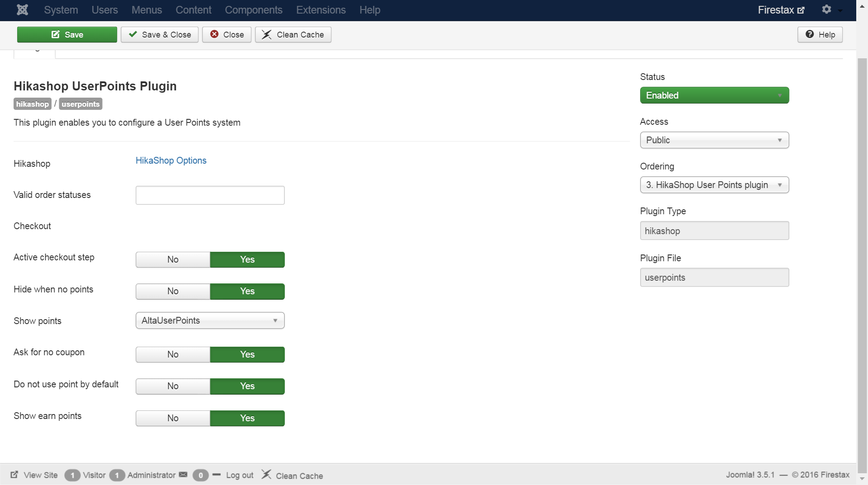Click the green Save button

67,34
